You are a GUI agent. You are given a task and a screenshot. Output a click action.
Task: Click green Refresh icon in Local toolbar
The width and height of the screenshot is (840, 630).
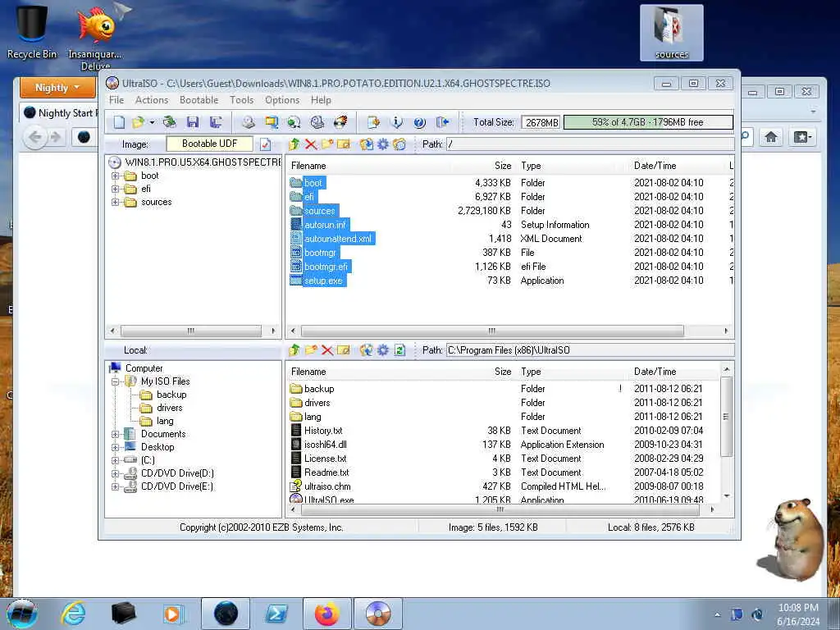coord(399,350)
